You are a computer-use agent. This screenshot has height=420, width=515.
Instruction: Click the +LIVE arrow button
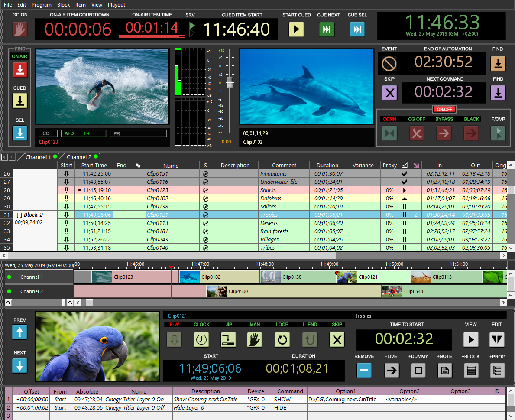[391, 371]
